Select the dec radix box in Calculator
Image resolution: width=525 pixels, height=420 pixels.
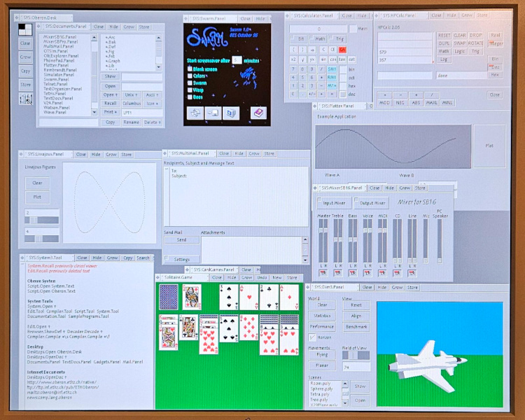click(343, 94)
